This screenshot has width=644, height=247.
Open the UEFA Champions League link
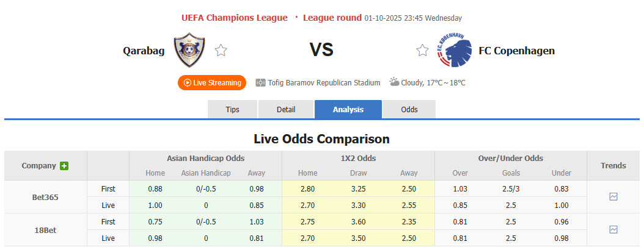(235, 18)
